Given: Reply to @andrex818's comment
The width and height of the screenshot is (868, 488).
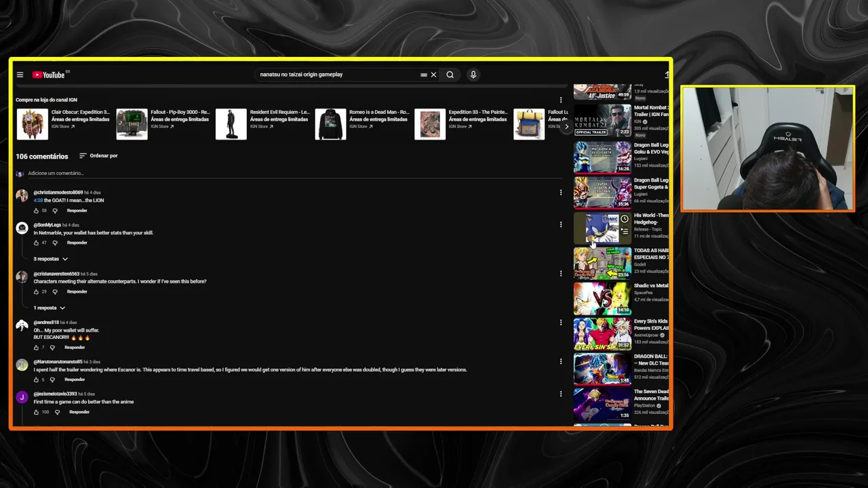Looking at the screenshot, I should click(75, 348).
